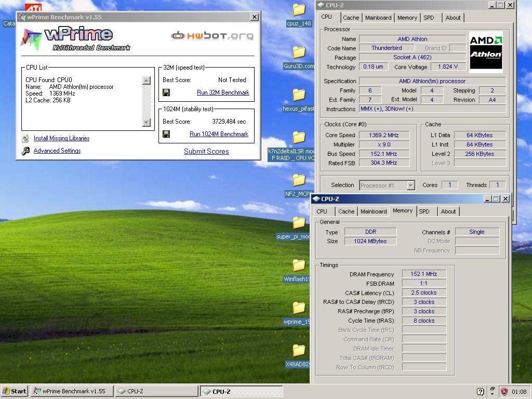Select the active CPU-Z taskbar button
532x399 pixels.
(x=241, y=391)
